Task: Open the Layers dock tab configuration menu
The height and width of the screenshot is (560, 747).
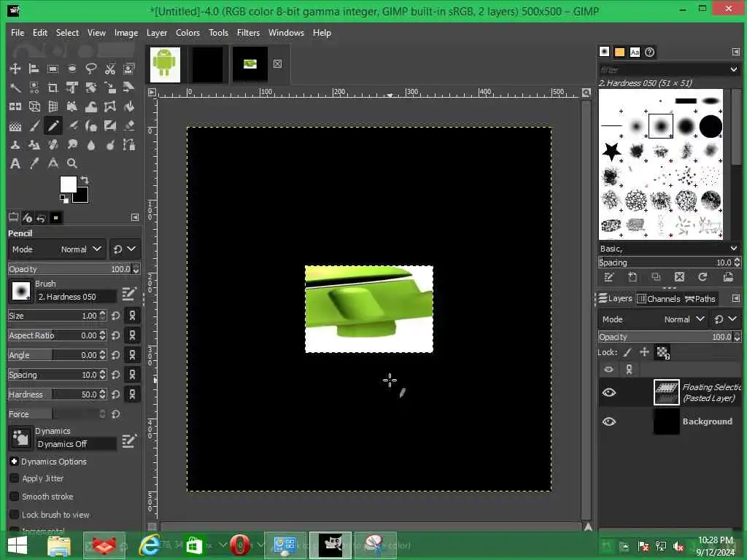Action: coord(735,298)
